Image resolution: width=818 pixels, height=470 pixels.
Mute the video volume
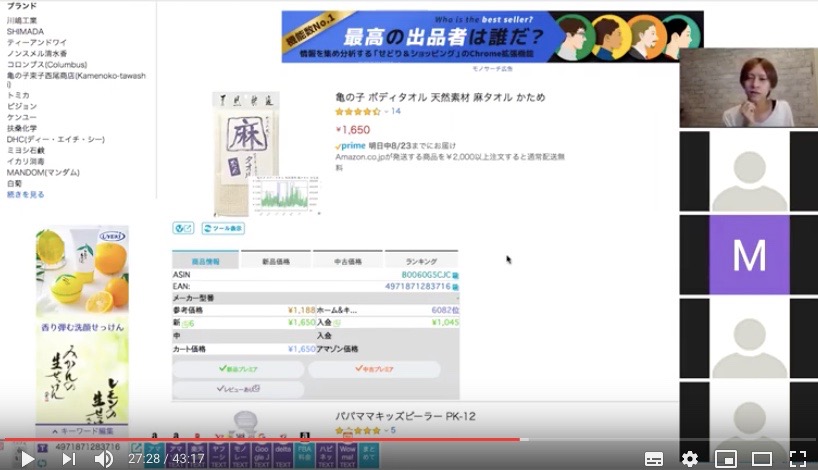[103, 458]
